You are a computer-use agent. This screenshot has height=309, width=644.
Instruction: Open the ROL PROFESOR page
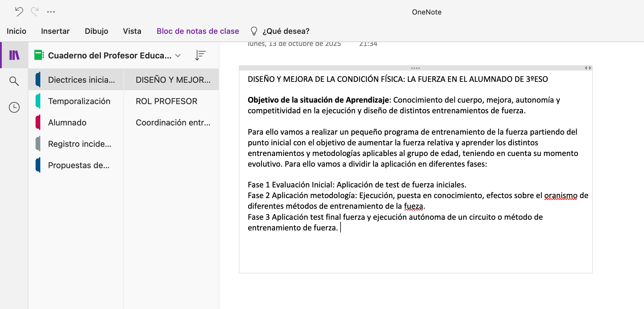pos(166,101)
